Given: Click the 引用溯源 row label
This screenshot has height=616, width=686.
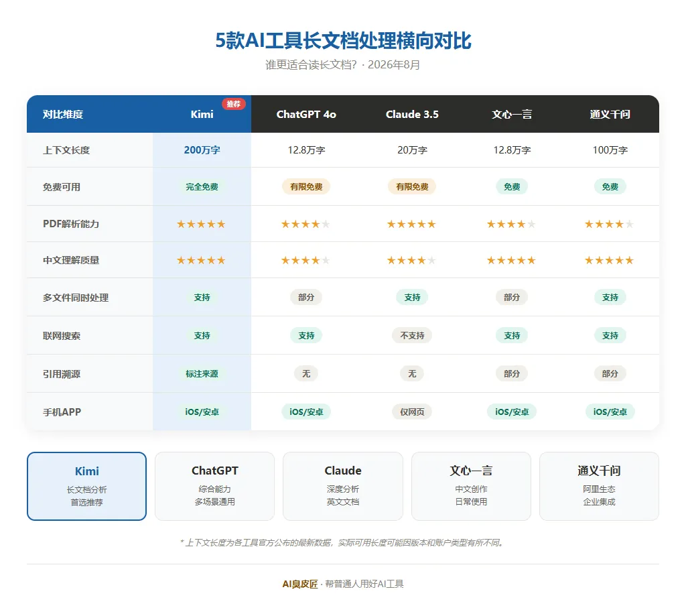Looking at the screenshot, I should coord(62,374).
